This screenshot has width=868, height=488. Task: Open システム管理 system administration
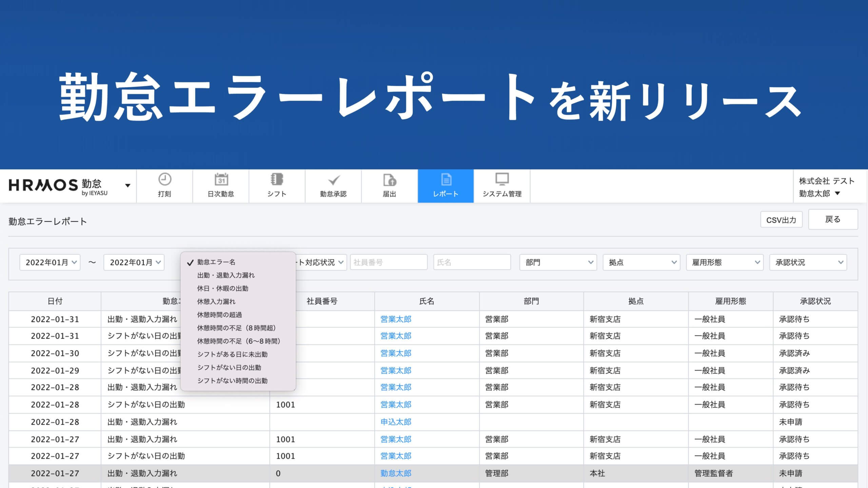pos(502,186)
